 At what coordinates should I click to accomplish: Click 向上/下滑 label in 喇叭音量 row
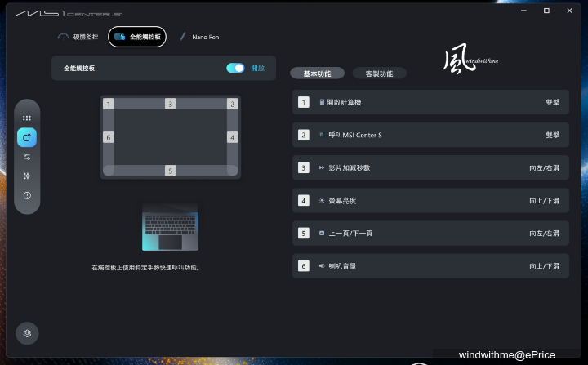(545, 266)
